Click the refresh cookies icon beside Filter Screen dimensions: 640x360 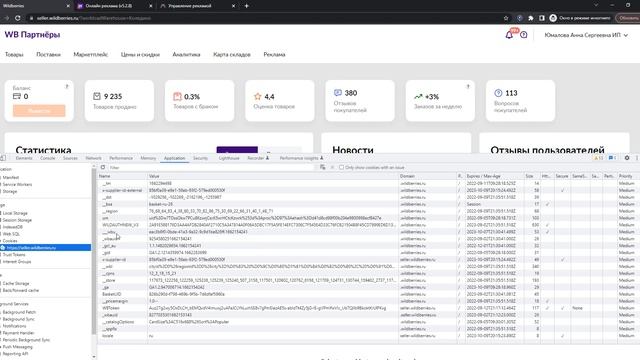click(x=103, y=167)
